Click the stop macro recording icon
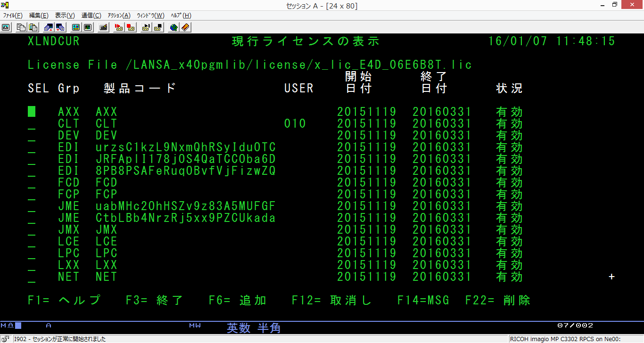 tap(131, 27)
